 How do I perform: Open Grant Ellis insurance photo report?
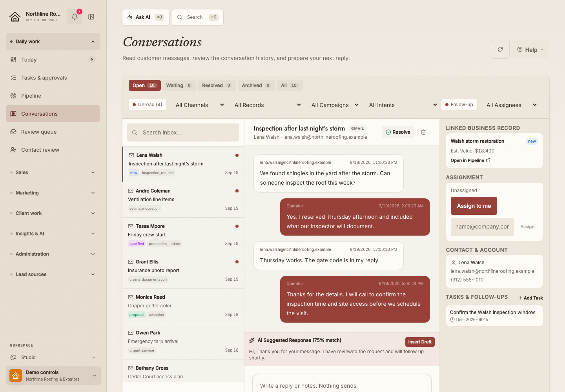tap(183, 271)
